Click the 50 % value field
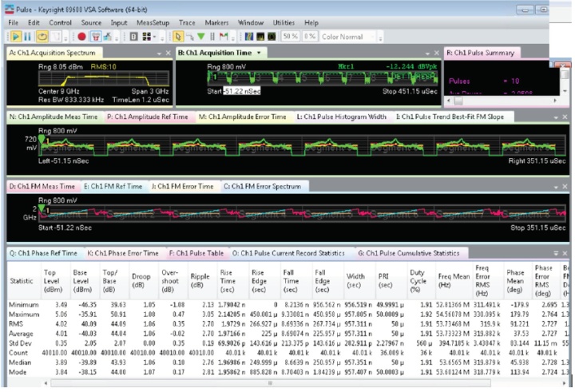The width and height of the screenshot is (575, 392). (290, 37)
